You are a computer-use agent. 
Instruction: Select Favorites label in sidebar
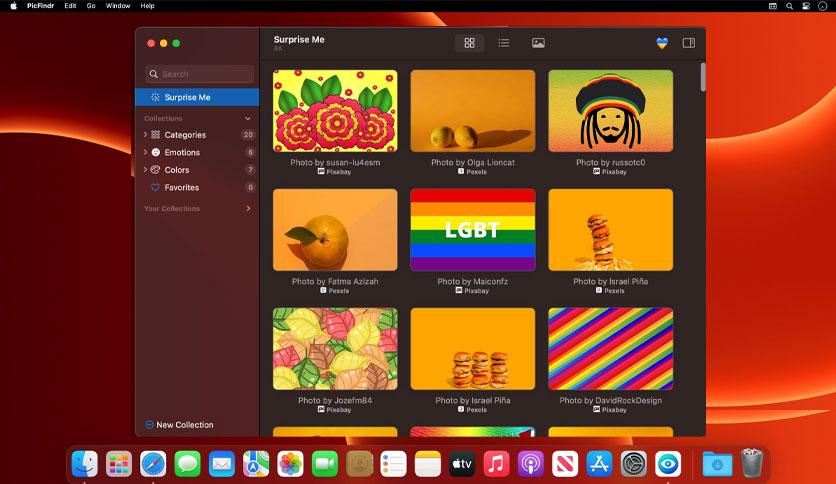pyautogui.click(x=182, y=188)
